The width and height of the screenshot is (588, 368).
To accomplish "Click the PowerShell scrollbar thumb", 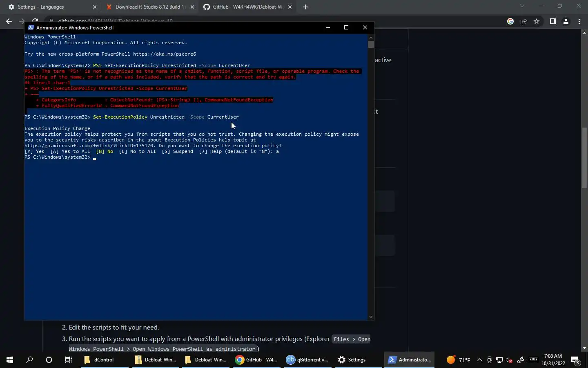I will pos(371,44).
